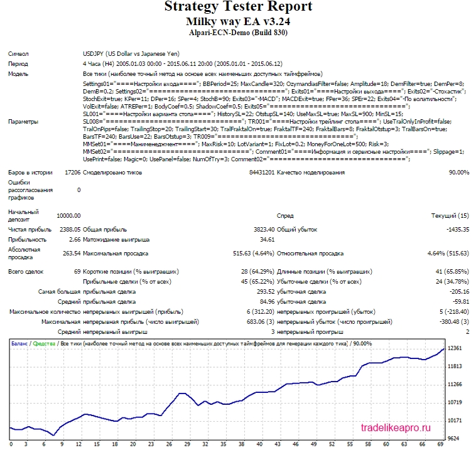Viewport: 476px width, 450px height.
Task: Click the Относительная просадка label
Action: (x=310, y=254)
